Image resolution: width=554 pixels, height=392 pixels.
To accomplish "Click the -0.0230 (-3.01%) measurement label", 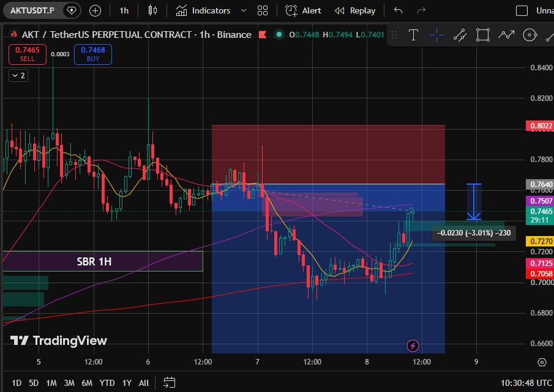I will [x=473, y=233].
